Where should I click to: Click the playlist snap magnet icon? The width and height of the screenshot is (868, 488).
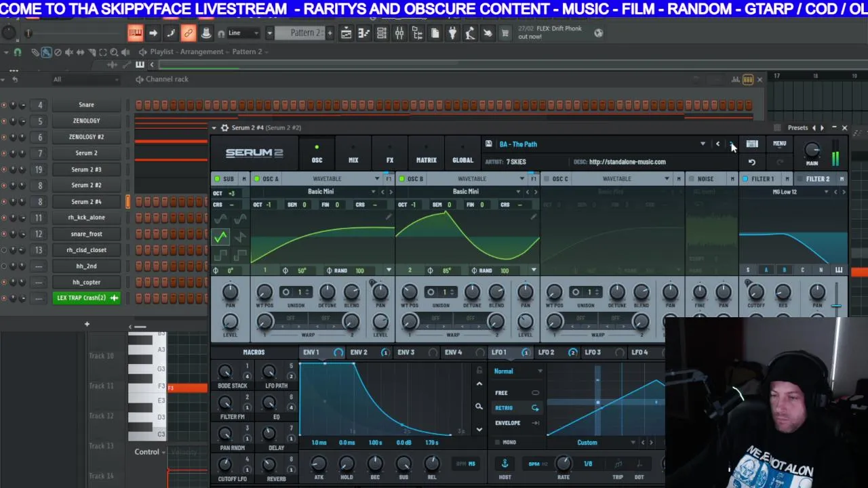pos(18,52)
